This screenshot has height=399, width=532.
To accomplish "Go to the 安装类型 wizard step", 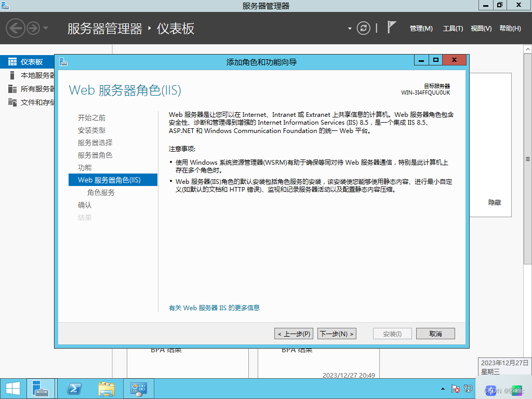I will pyautogui.click(x=91, y=130).
